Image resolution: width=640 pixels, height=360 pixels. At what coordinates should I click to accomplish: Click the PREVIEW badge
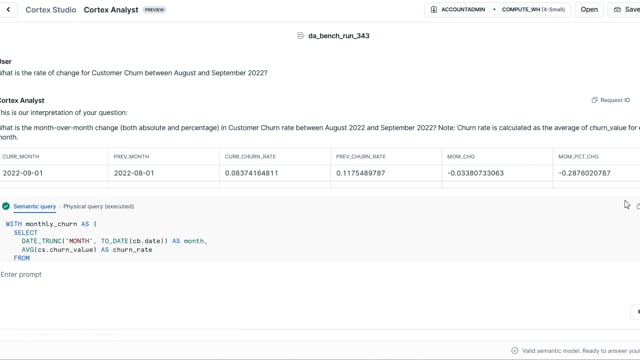154,10
